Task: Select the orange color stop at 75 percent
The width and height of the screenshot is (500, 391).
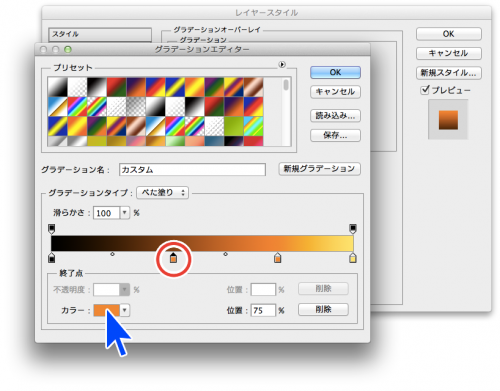Action: tap(277, 258)
